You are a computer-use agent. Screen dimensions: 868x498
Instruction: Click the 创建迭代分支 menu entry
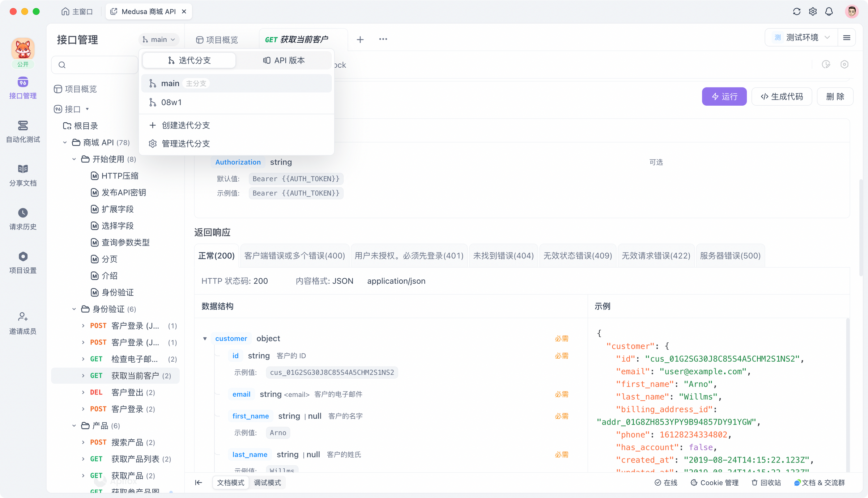[x=185, y=125]
